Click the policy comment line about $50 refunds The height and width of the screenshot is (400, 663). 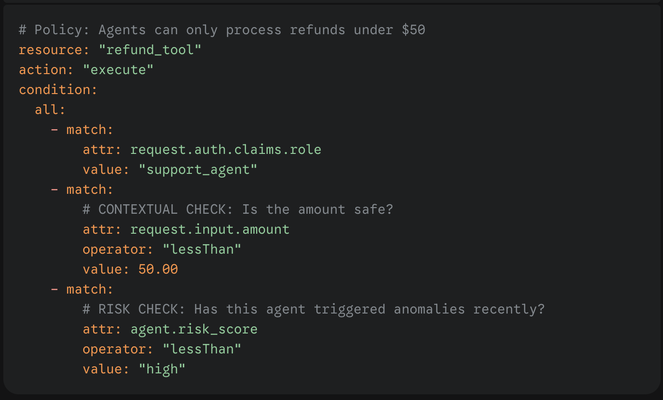point(222,30)
